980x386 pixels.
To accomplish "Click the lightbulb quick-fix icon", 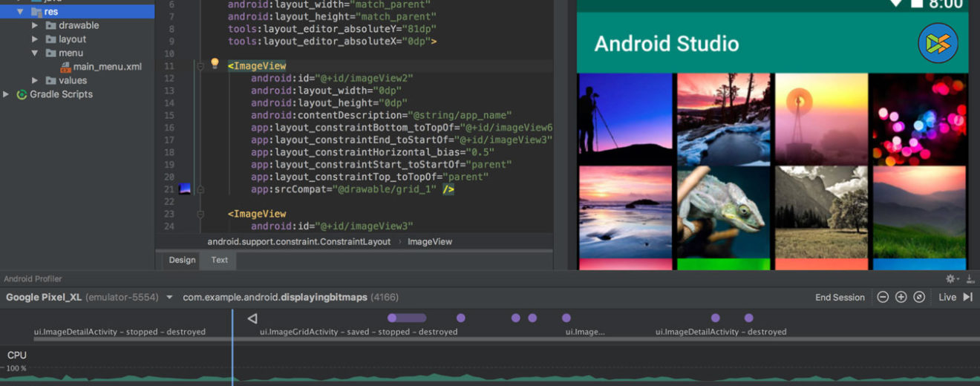I will tap(215, 64).
